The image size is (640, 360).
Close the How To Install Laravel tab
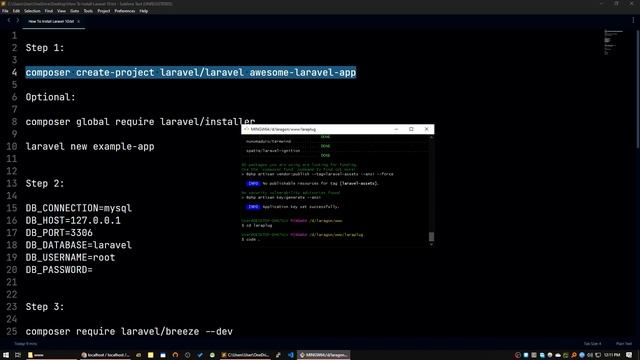click(x=78, y=21)
